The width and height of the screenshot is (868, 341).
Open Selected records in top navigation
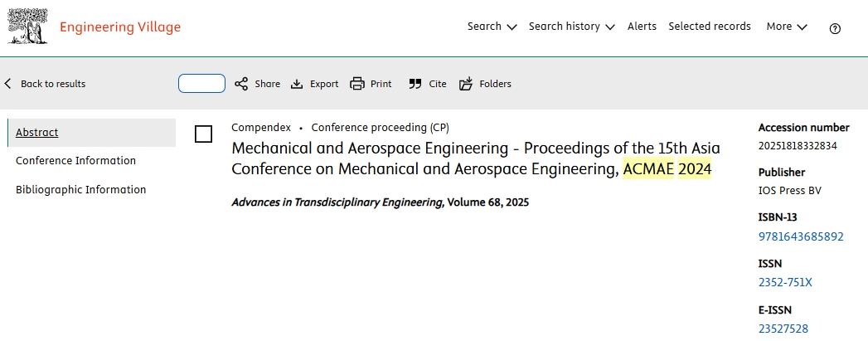pos(710,27)
